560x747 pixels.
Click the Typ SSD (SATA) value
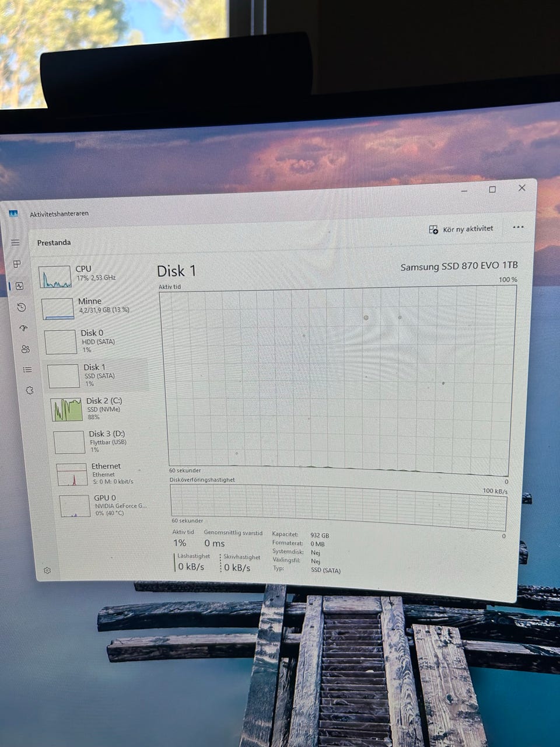click(325, 571)
